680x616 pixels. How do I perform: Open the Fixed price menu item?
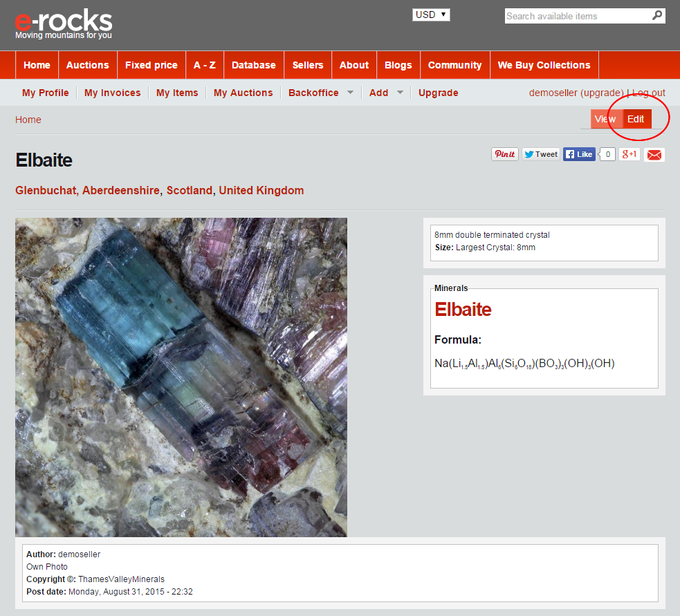click(151, 65)
